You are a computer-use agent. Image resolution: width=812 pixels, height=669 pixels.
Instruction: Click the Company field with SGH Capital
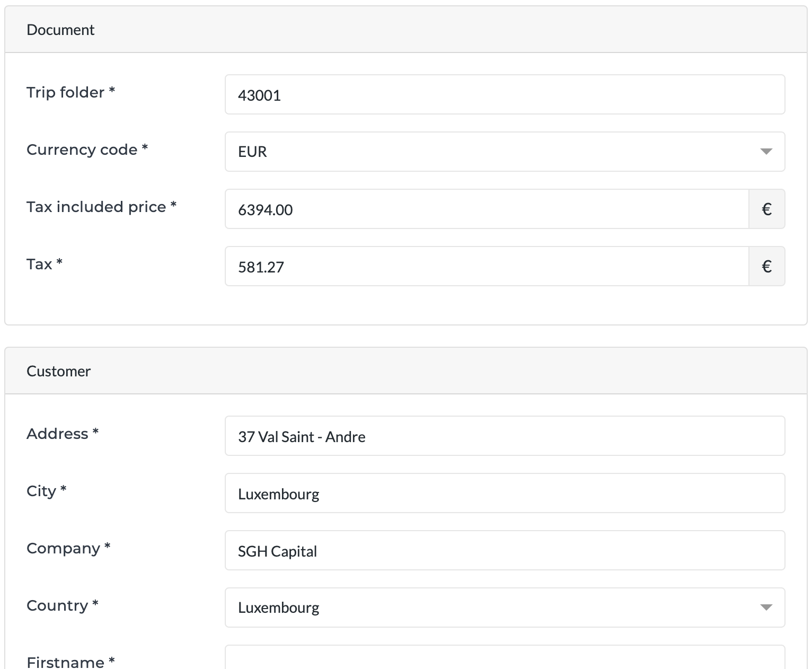tap(505, 551)
